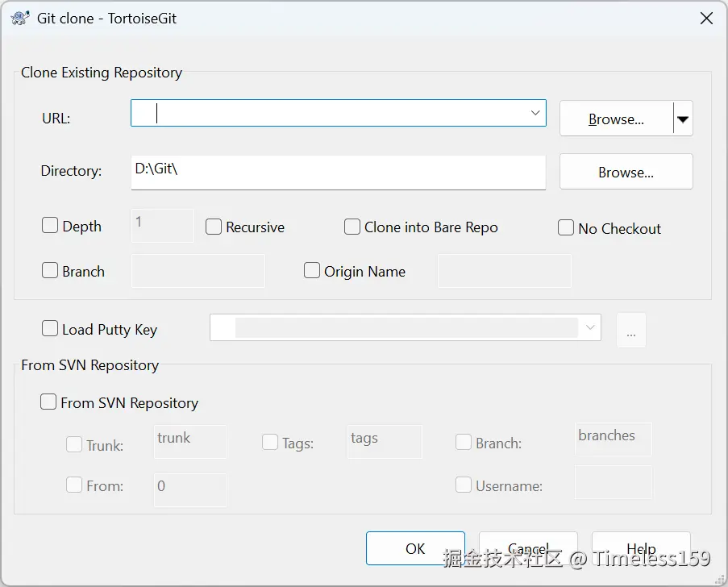Open the Putty key path dropdown
The height and width of the screenshot is (587, 728).
[590, 327]
